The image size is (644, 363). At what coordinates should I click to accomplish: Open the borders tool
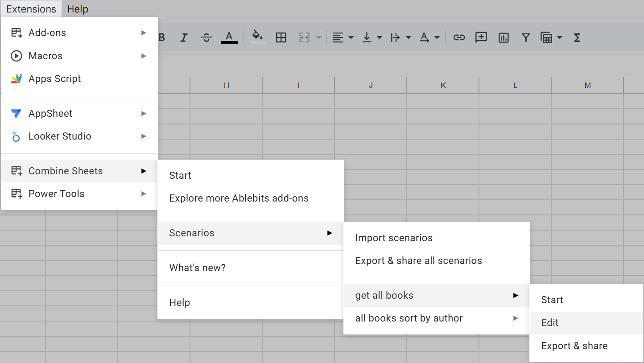click(x=281, y=38)
